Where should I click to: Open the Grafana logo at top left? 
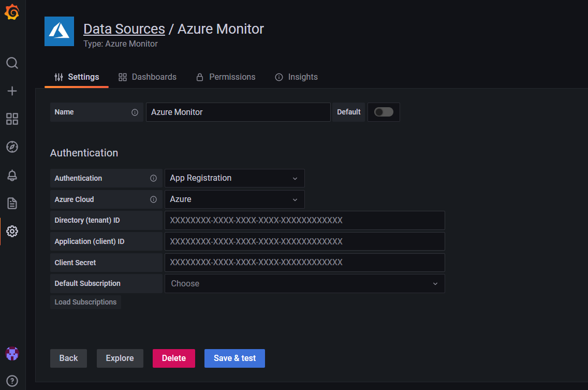pyautogui.click(x=12, y=12)
